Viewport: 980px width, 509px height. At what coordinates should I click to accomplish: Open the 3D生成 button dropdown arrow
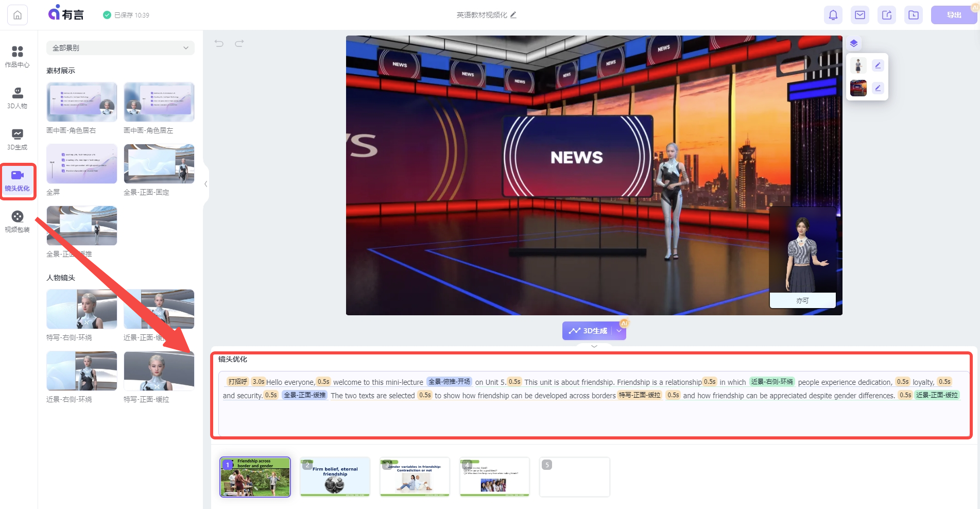619,331
